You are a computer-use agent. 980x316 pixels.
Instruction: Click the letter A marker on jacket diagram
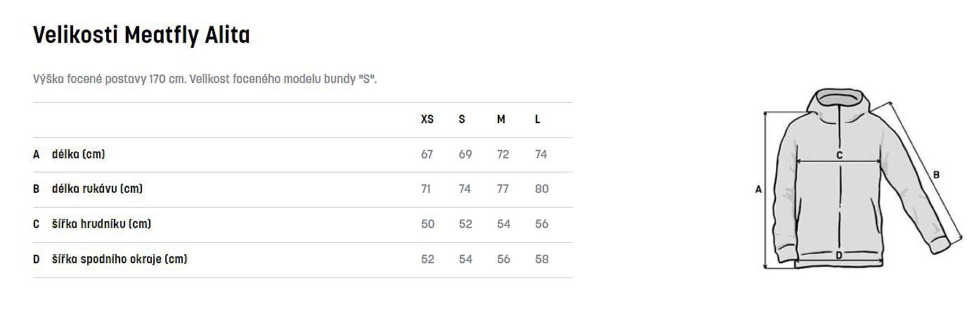coord(759,189)
